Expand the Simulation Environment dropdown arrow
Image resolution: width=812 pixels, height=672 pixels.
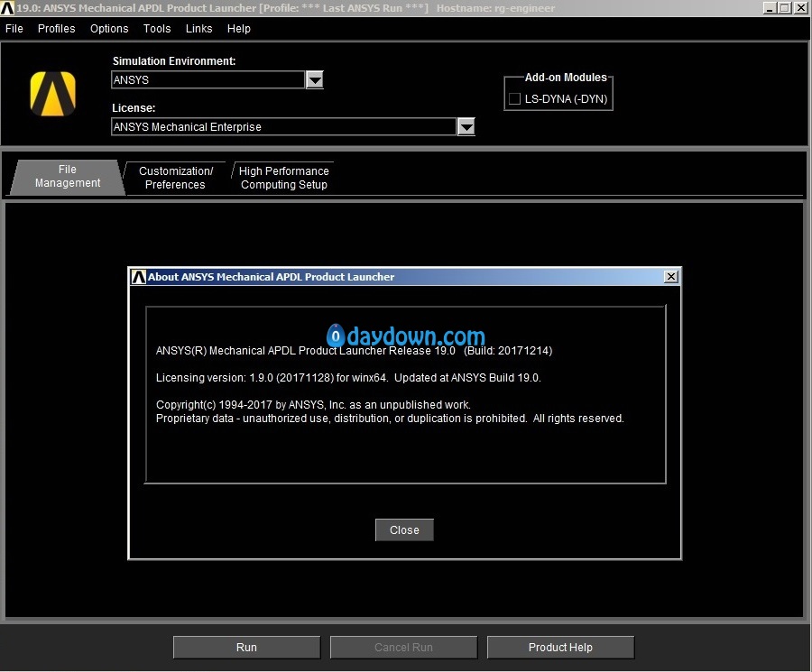coord(315,79)
